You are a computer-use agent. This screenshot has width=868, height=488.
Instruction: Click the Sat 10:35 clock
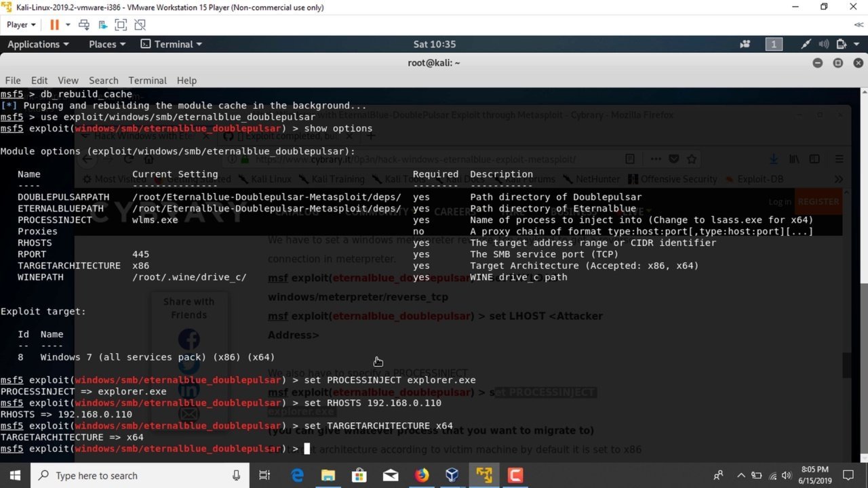click(x=435, y=44)
